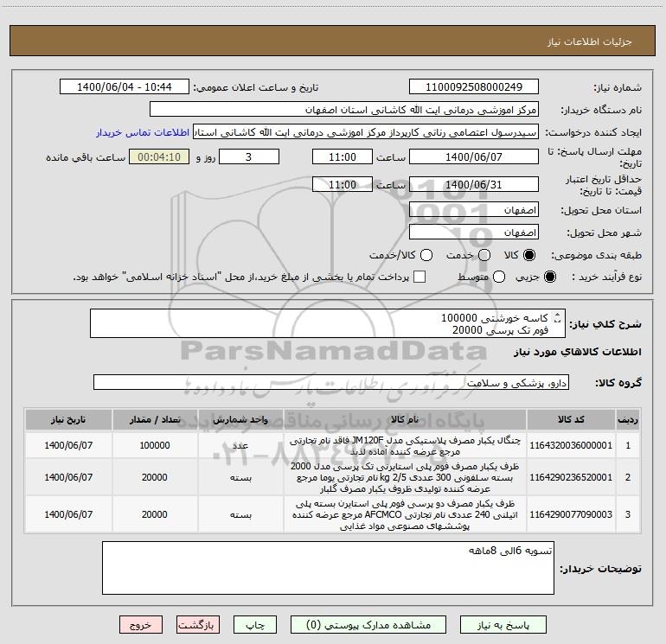This screenshot has height=644, width=666.
Task: Select the جزیی purchase type radio
Action: click(x=550, y=277)
